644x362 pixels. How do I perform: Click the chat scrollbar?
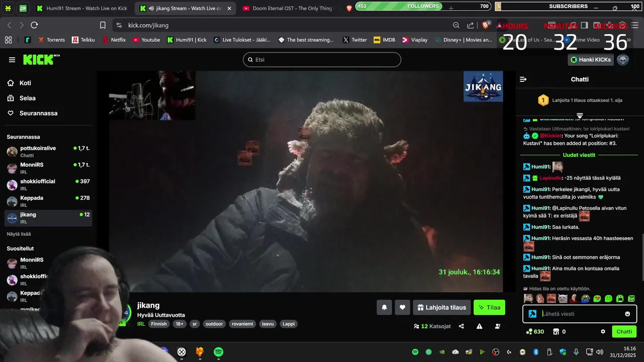(641, 256)
